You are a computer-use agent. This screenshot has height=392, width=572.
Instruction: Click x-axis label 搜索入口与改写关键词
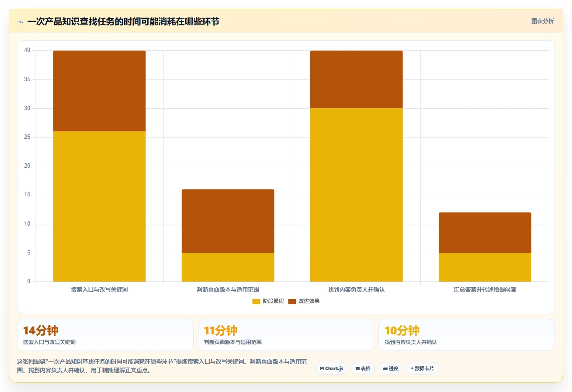99,289
